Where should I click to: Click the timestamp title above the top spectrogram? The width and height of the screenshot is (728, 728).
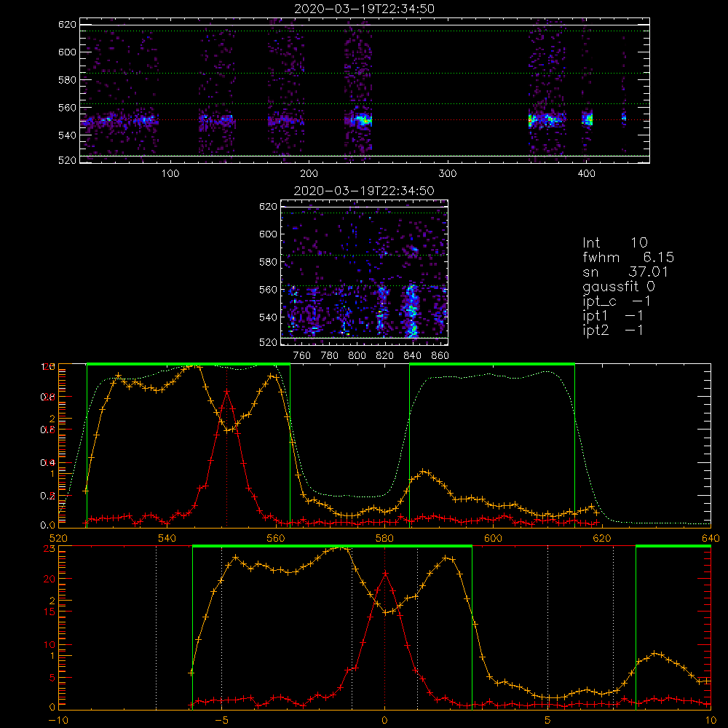364,9
